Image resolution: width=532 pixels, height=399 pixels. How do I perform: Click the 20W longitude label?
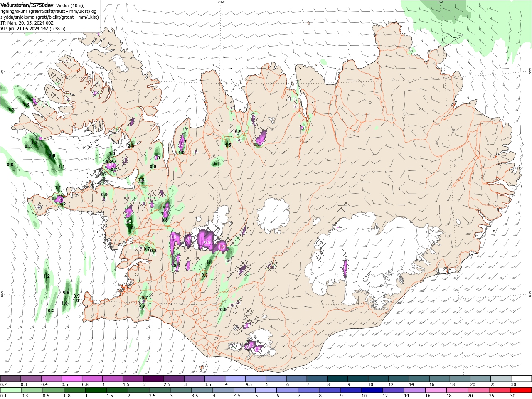click(221, 2)
